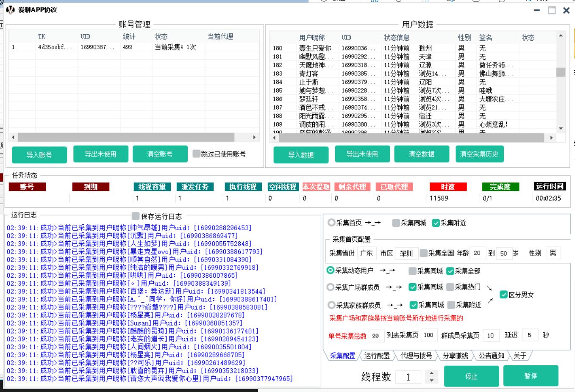The height and width of the screenshot is (392, 575).
Task: Open the 分享赚钱 tab
Action: pyautogui.click(x=455, y=356)
